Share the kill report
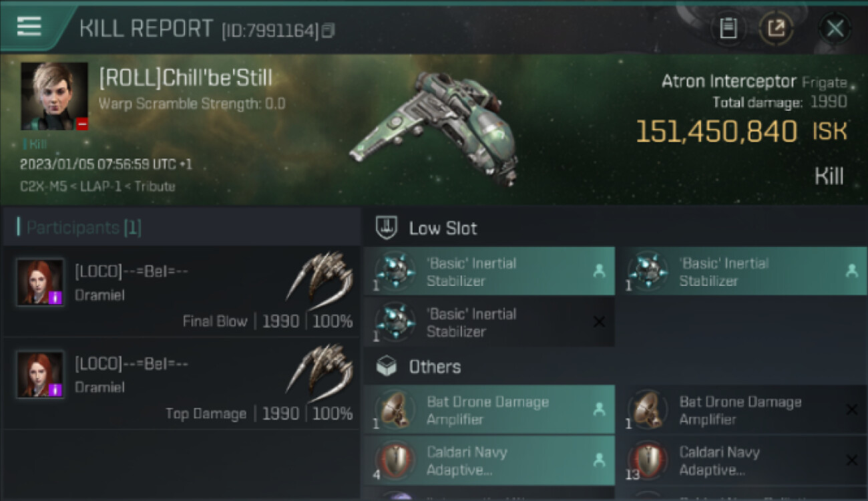This screenshot has height=501, width=868. [776, 28]
